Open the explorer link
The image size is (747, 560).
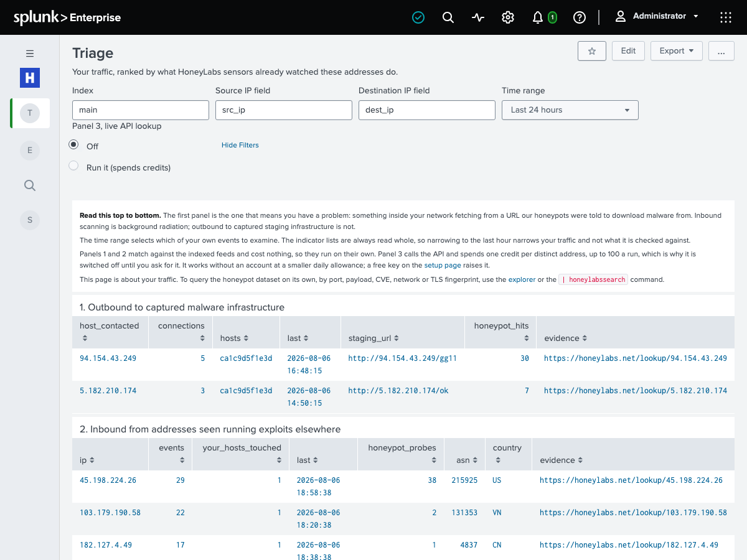point(522,280)
